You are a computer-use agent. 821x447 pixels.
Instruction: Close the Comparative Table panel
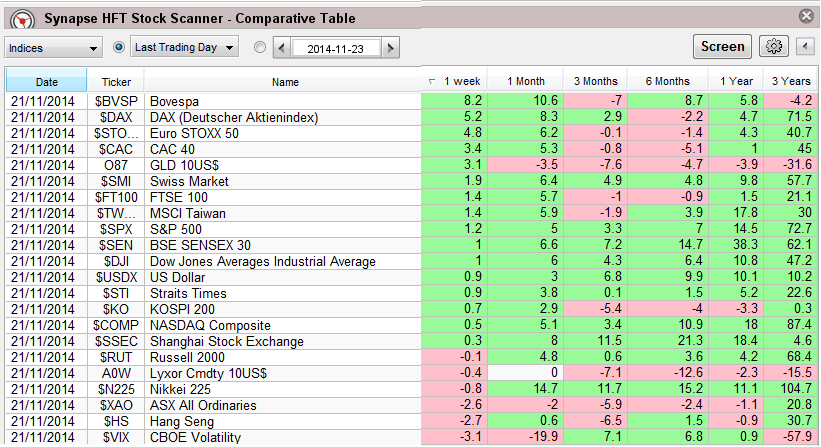806,15
